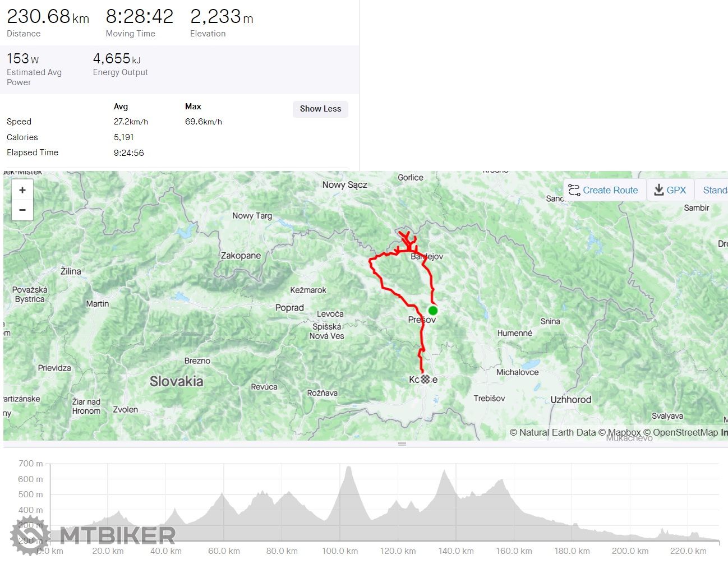Select the 140 km elevation peak

pyautogui.click(x=446, y=471)
